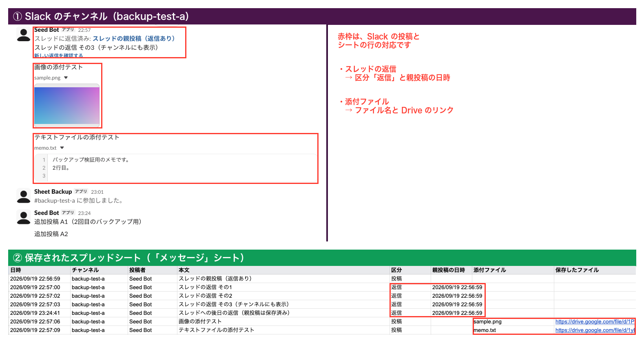Viewport: 644px width, 343px height.
Task: Click the アプリ badge beside Sheet Backup
Action: (x=81, y=191)
